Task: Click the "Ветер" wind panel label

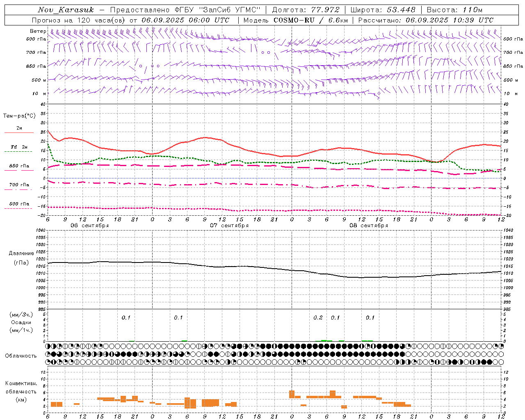Action: [38, 31]
